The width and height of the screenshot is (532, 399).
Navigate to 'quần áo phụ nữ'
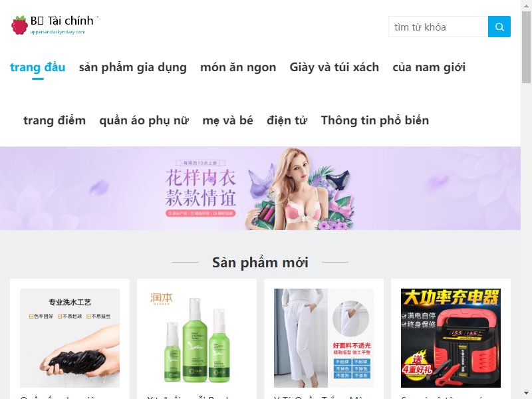pyautogui.click(x=144, y=120)
